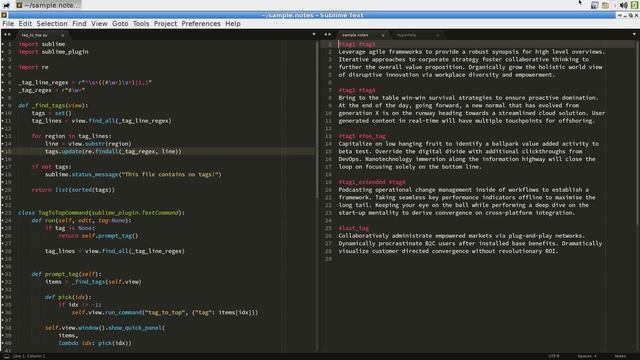Image resolution: width=640 pixels, height=360 pixels.
Task: Open the Preferences menu
Action: coord(201,24)
